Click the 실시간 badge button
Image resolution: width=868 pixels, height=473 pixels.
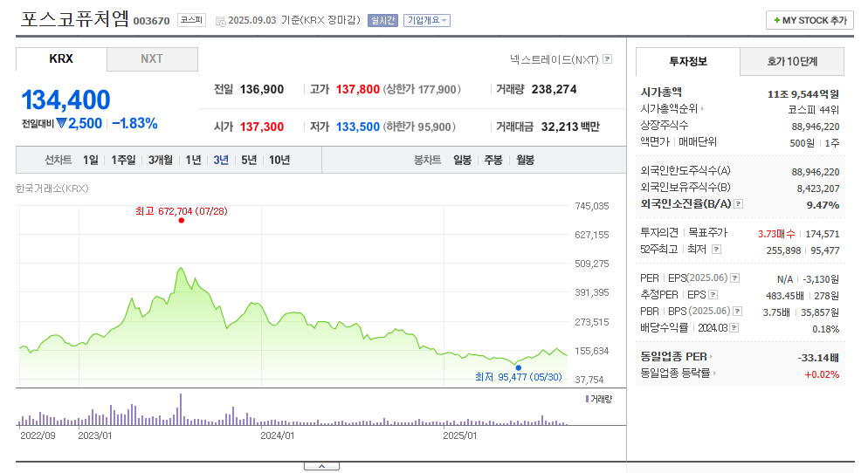(382, 20)
